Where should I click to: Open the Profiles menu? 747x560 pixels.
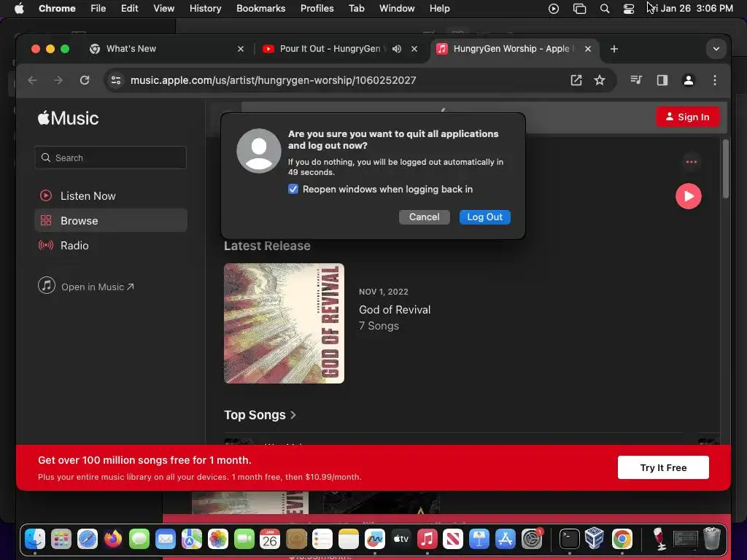coord(317,8)
